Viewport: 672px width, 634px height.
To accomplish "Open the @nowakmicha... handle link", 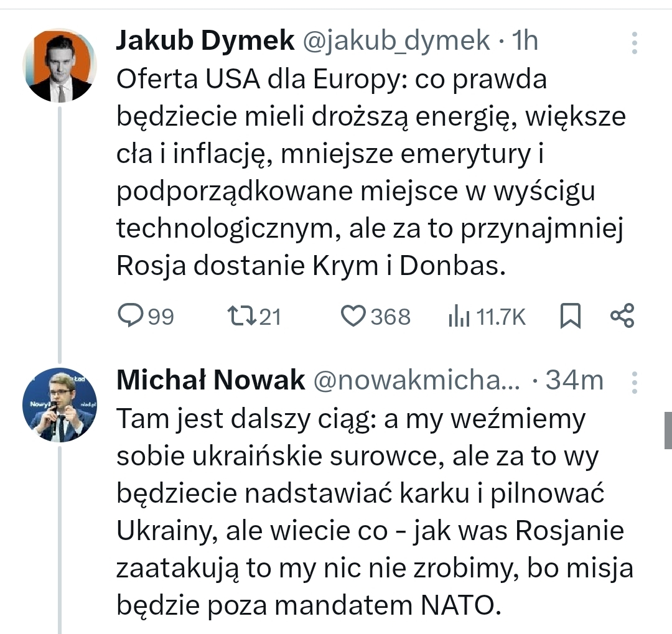I will click(x=416, y=380).
